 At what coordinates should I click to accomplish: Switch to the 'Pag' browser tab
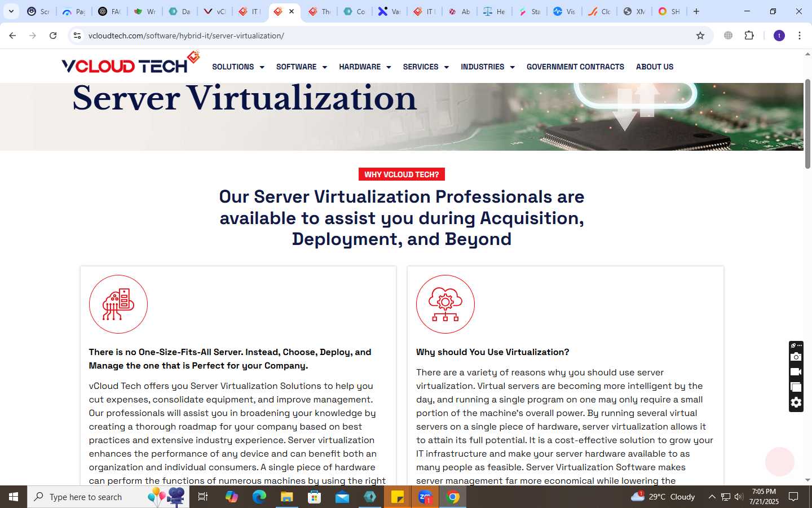click(x=73, y=11)
